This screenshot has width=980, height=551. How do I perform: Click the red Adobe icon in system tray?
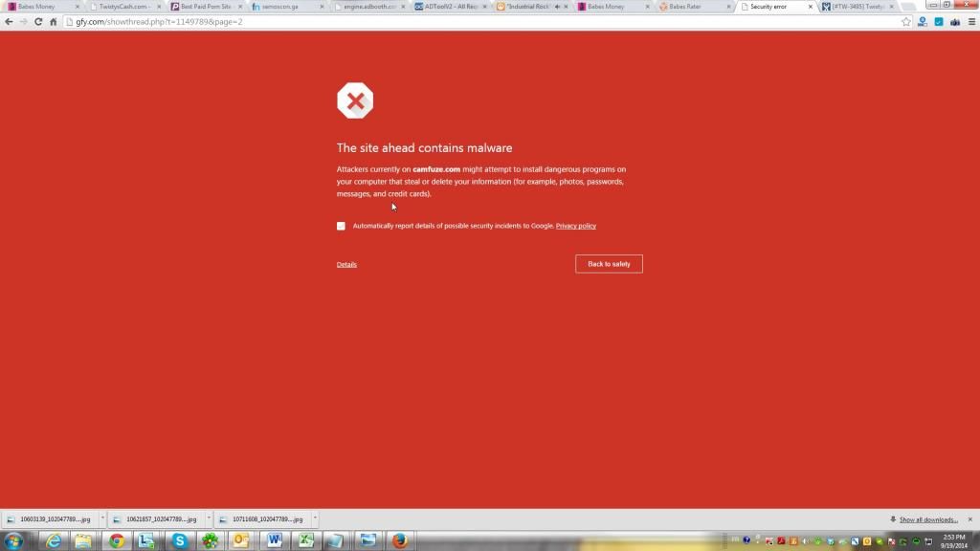[781, 541]
